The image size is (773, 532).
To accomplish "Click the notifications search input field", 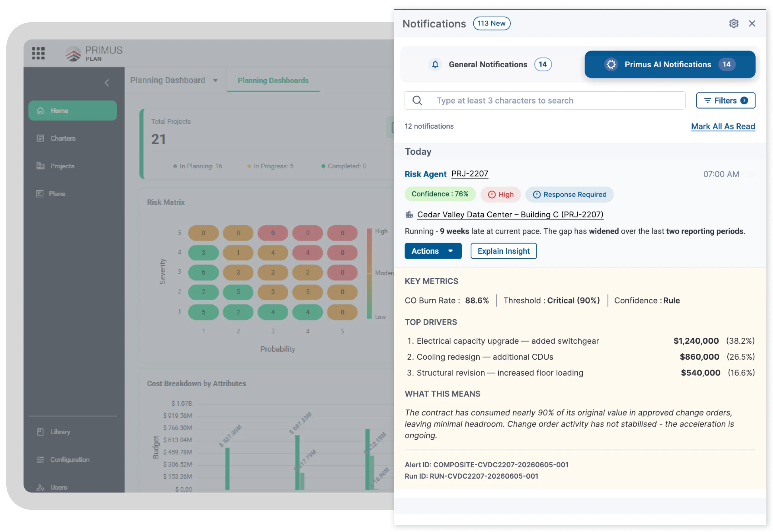I will [544, 100].
